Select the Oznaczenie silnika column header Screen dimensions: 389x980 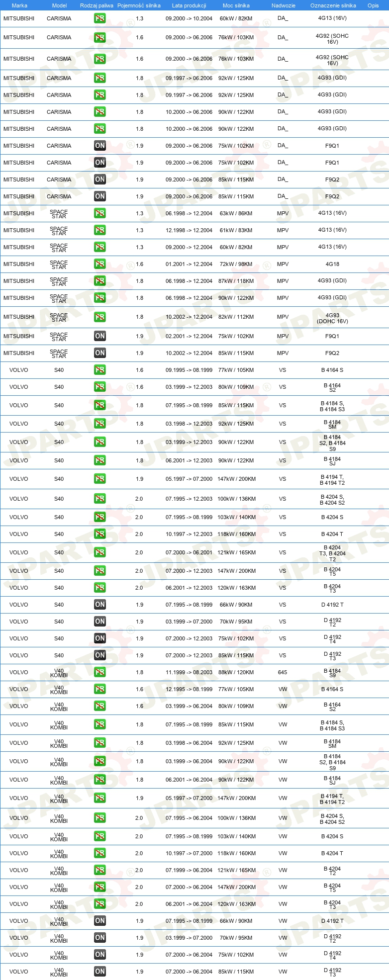coord(333,5)
